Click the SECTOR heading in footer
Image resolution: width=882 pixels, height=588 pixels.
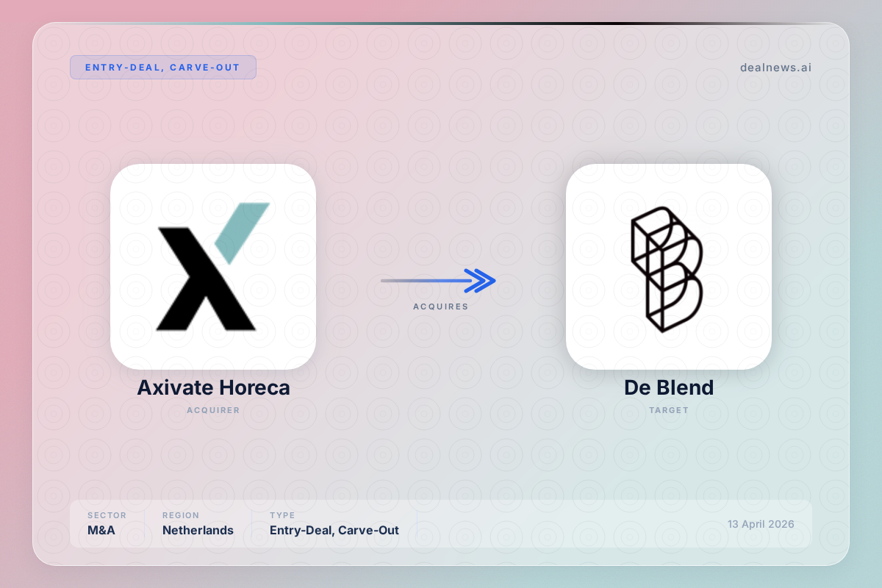tap(107, 515)
